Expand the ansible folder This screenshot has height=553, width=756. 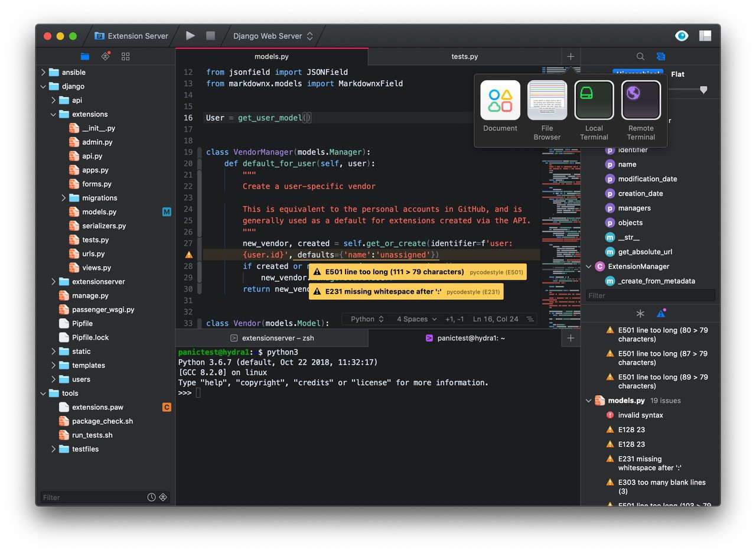(x=43, y=72)
